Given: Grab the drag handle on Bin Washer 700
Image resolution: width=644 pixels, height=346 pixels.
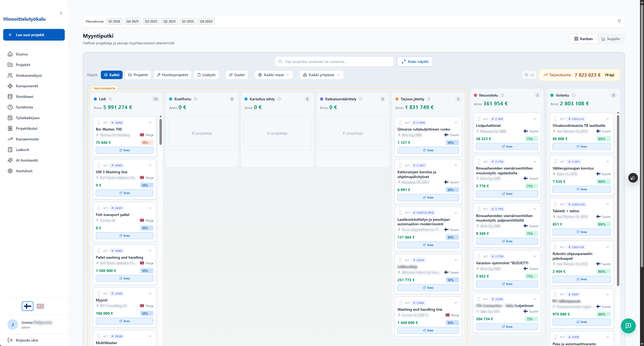Looking at the screenshot, I should coord(98,123).
